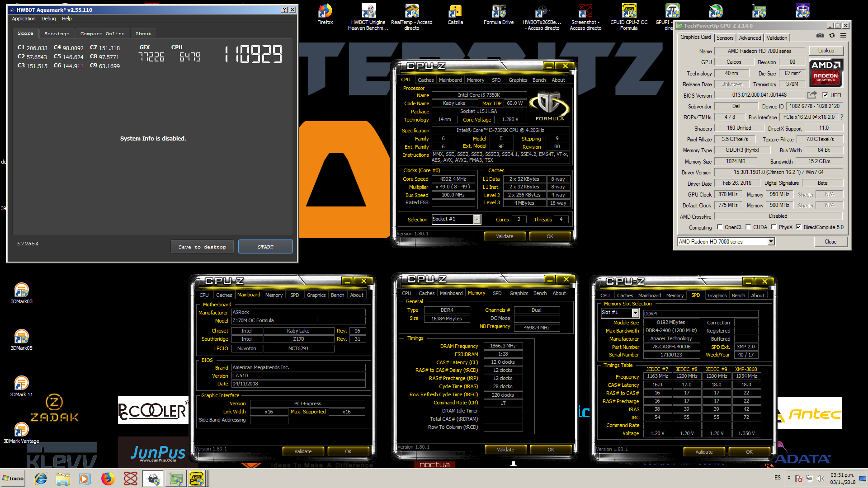Image resolution: width=868 pixels, height=488 pixels.
Task: Launch Windows Media Player from taskbar
Action: pos(85,479)
